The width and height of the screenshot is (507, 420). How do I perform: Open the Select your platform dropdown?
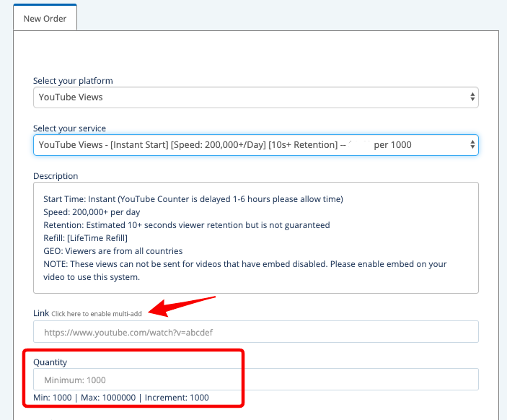point(256,97)
